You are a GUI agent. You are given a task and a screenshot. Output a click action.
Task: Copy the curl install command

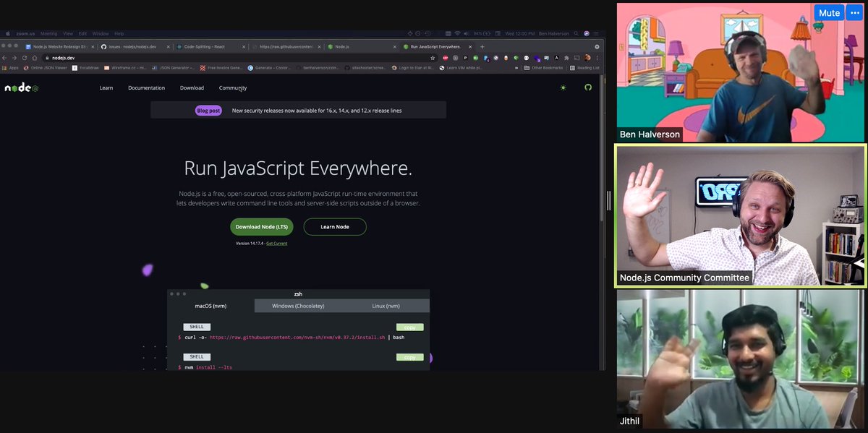409,327
